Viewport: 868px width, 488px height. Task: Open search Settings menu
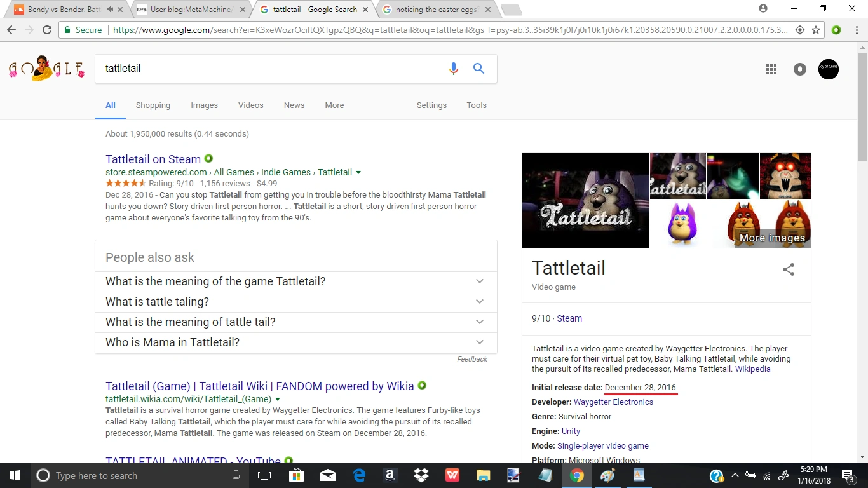click(431, 105)
